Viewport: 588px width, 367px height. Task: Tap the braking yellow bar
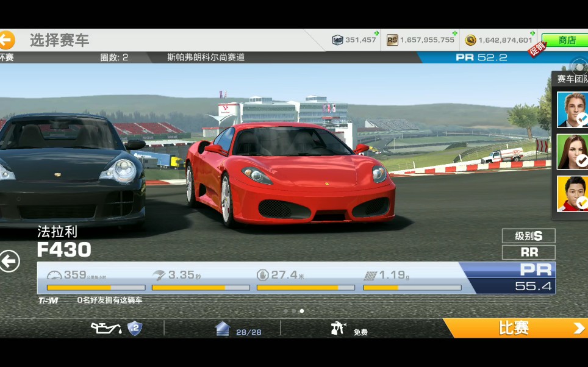(306, 288)
